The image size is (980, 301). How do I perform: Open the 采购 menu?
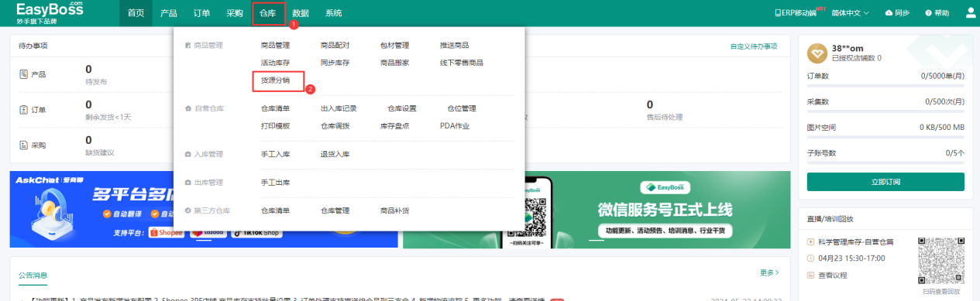[x=235, y=13]
